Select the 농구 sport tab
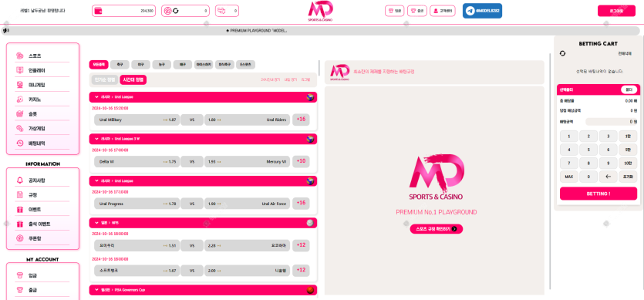The height and width of the screenshot is (300, 644). click(162, 65)
